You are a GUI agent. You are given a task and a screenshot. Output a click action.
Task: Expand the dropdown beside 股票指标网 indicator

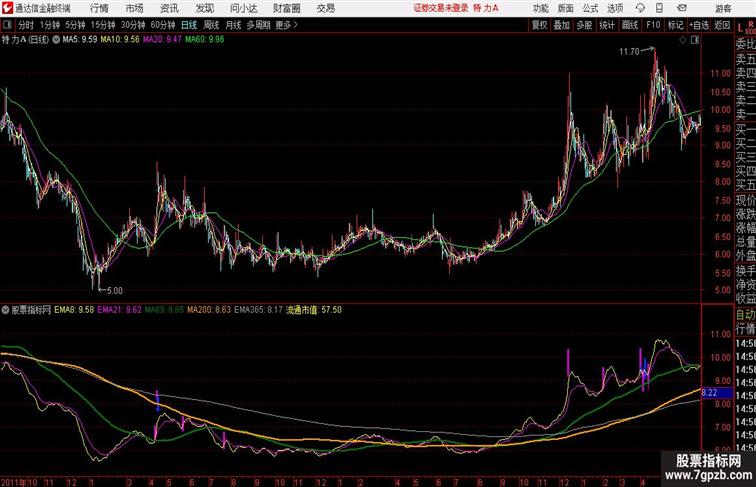tap(5, 310)
